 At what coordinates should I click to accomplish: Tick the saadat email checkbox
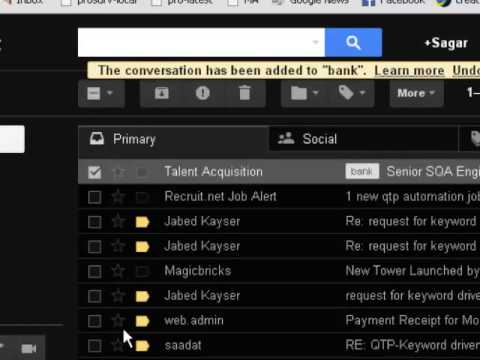(95, 346)
